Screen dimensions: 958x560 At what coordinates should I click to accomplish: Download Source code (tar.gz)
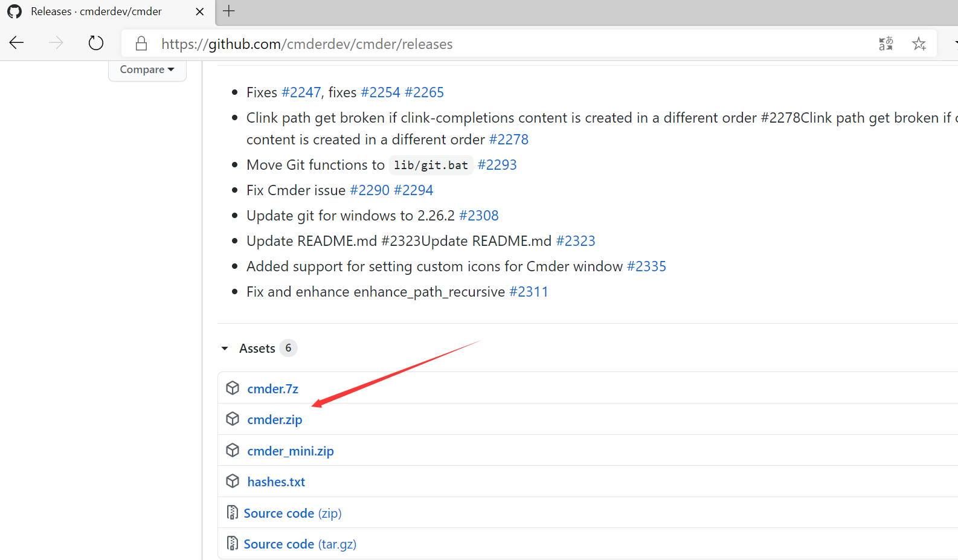pos(300,544)
